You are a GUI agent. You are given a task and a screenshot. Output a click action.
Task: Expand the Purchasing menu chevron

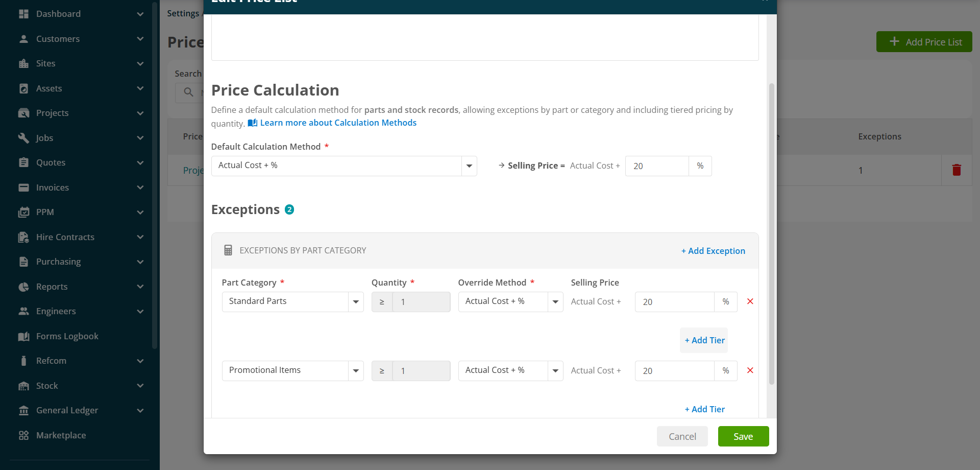pos(140,262)
